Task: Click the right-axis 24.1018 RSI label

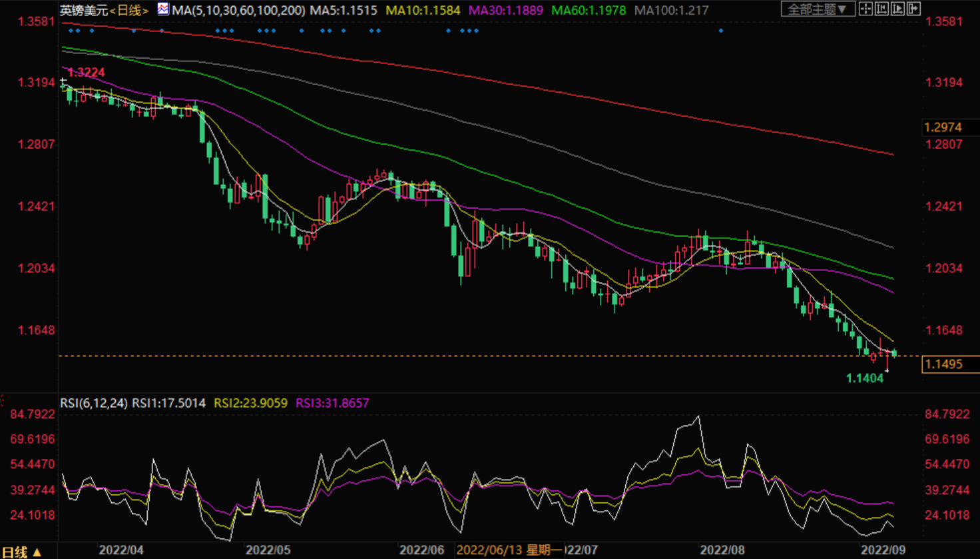Action: coord(947,515)
